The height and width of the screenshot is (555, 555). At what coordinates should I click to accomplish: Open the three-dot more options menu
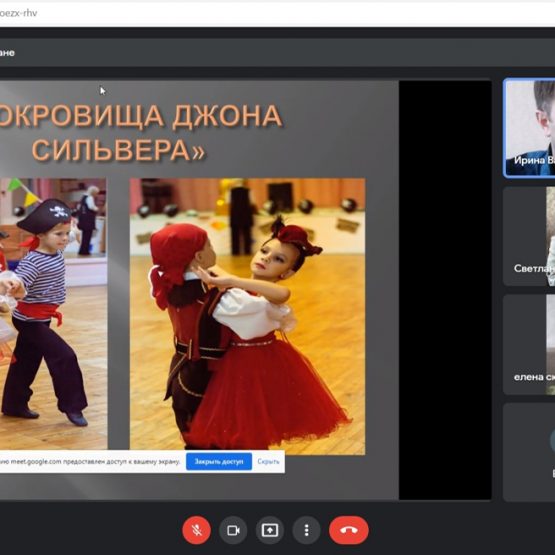click(307, 530)
